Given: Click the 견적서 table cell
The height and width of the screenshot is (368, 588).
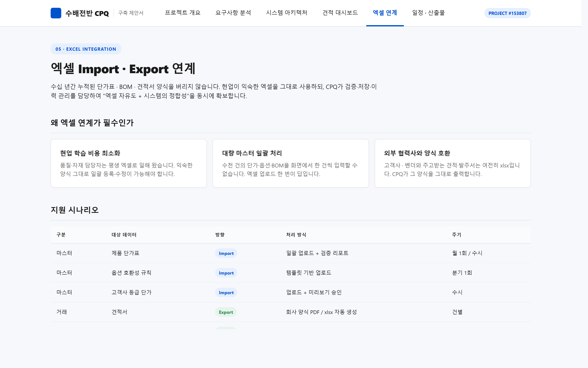Looking at the screenshot, I should (x=119, y=312).
